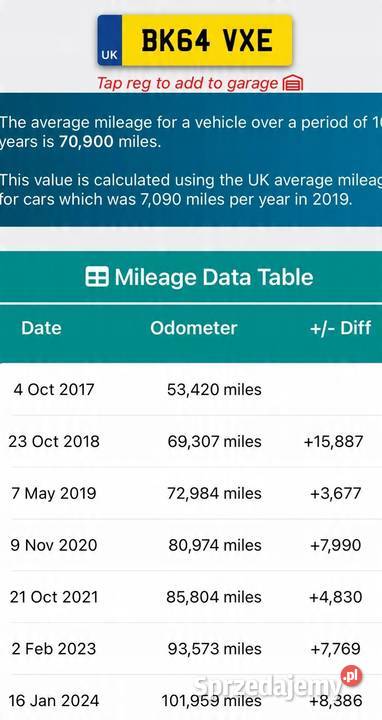Open the 2 Feb 2023 mileage row
The image size is (382, 720).
tap(191, 649)
